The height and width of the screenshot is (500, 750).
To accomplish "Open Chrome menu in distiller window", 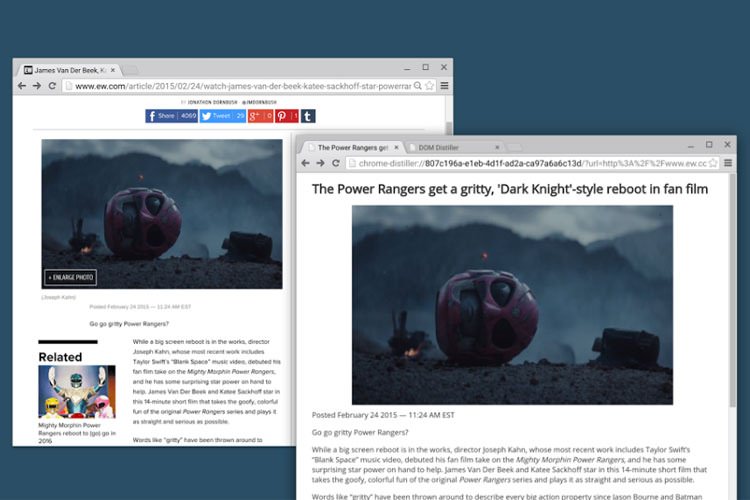I will tap(728, 163).
